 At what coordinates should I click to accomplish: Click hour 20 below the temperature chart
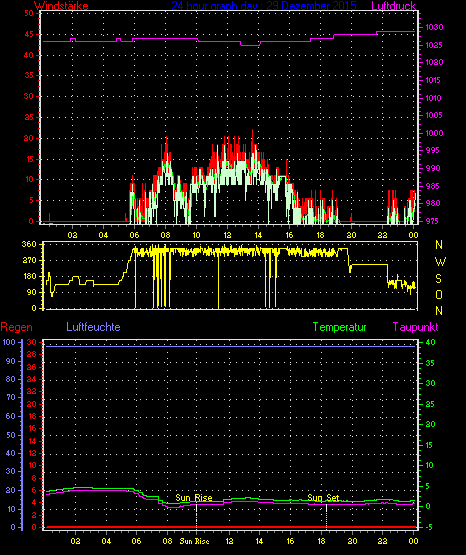coord(352,541)
